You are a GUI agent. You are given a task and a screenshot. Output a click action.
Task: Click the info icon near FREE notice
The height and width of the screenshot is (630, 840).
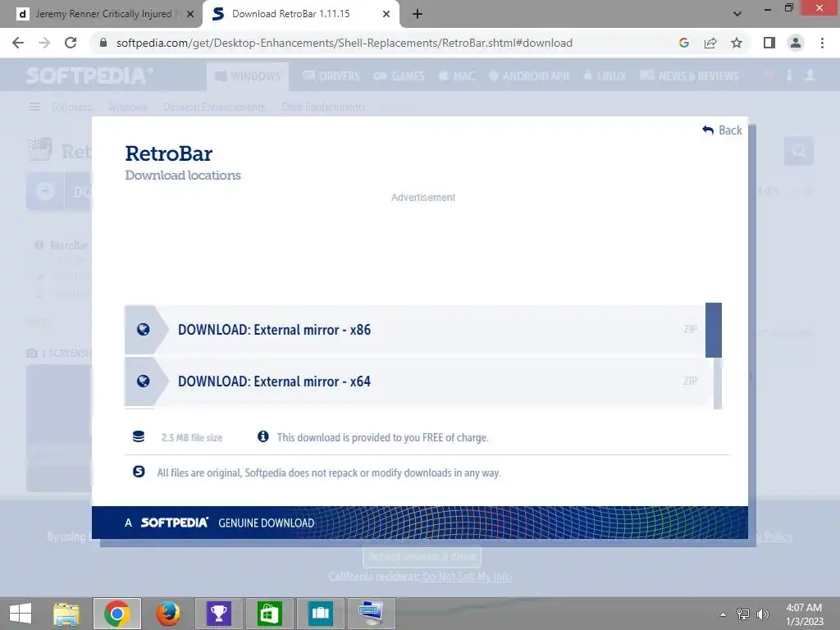pyautogui.click(x=263, y=436)
